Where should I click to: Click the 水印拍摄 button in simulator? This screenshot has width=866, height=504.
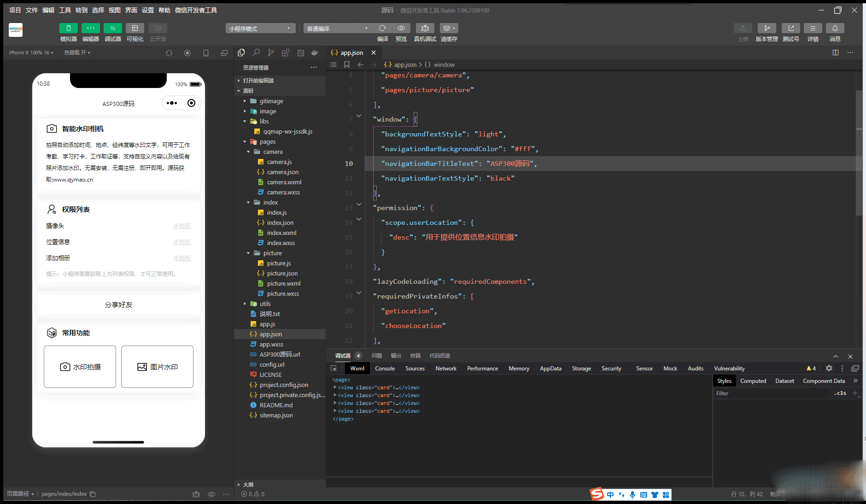(80, 367)
